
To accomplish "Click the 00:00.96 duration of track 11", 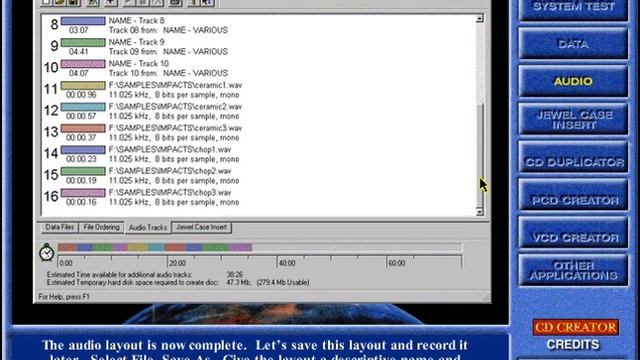I will tap(81, 95).
